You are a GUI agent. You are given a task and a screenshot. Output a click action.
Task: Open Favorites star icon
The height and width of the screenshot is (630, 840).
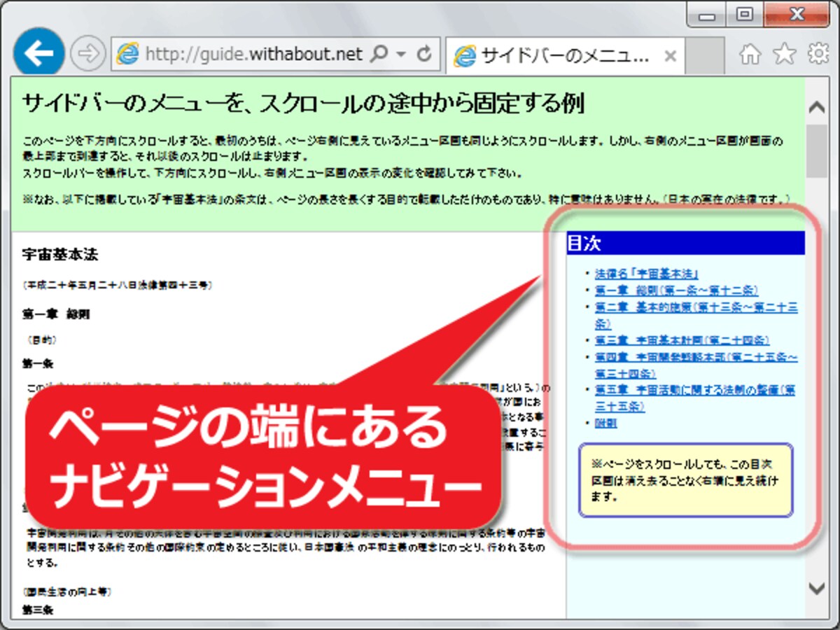coord(785,54)
